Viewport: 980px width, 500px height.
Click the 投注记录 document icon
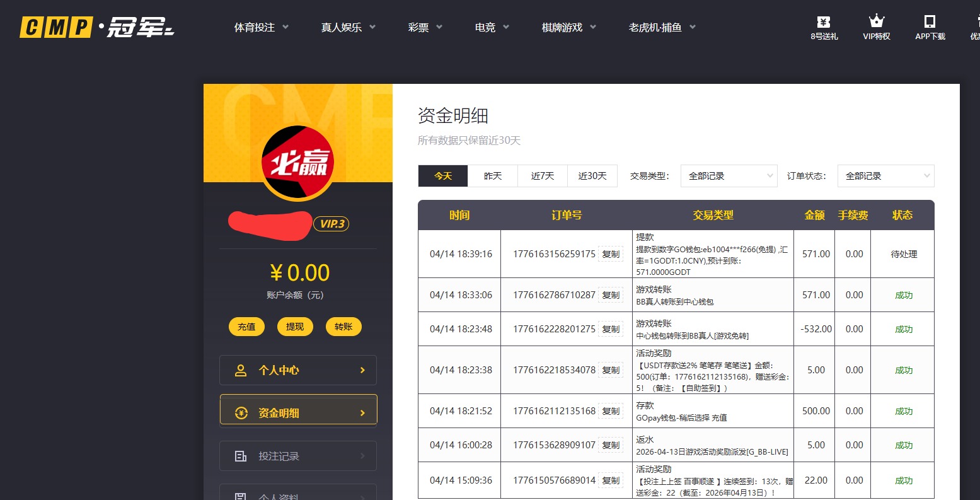pos(240,455)
